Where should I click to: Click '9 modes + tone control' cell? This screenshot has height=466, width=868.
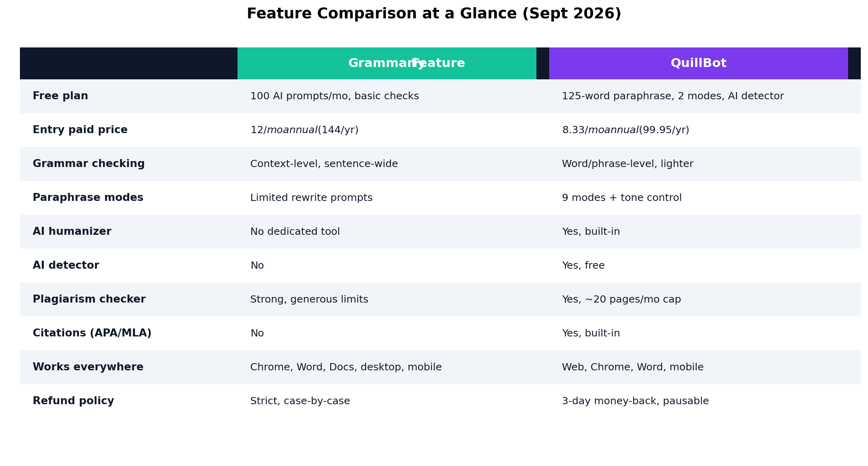622,198
